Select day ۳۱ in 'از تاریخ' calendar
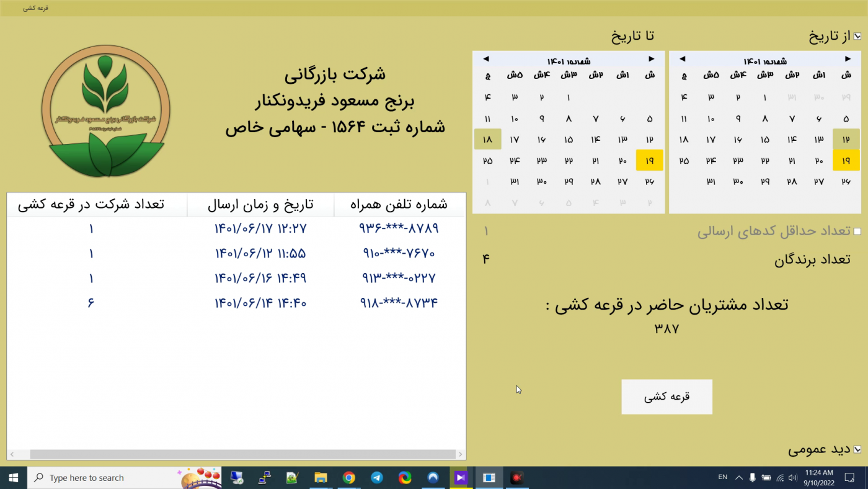 [x=711, y=182]
